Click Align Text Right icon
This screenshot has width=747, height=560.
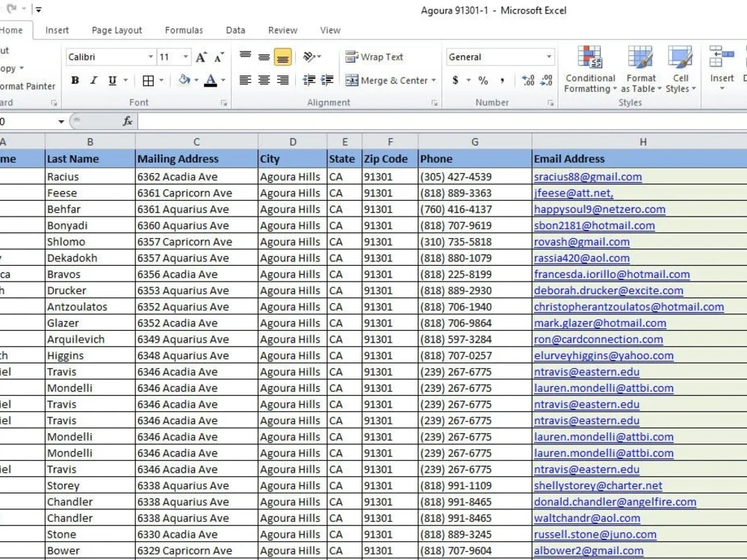(x=282, y=80)
